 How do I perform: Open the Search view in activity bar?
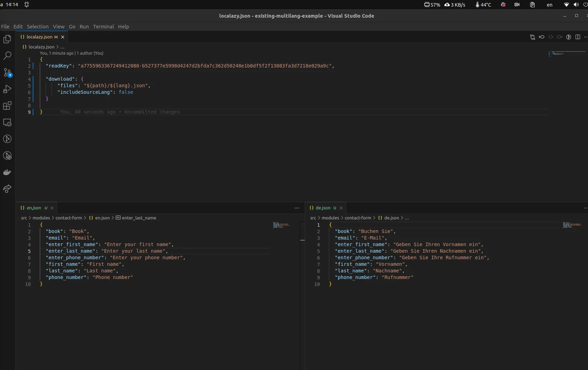pyautogui.click(x=7, y=56)
